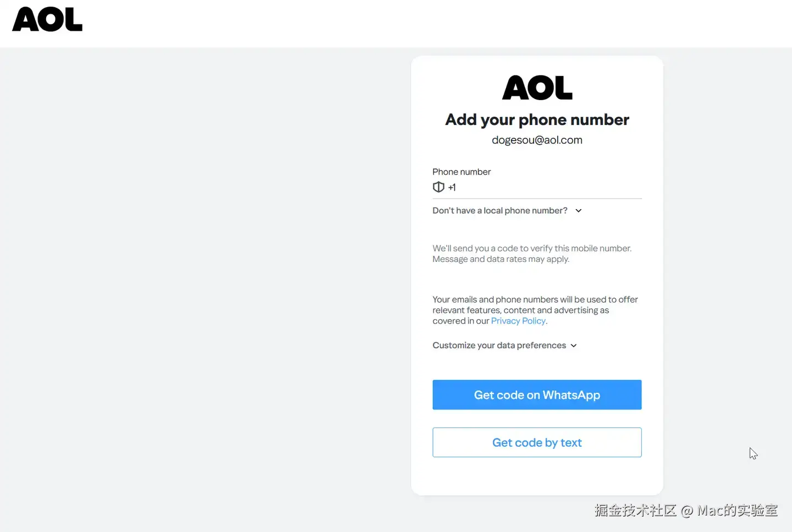Click the "Add your phone number" heading

pos(537,120)
